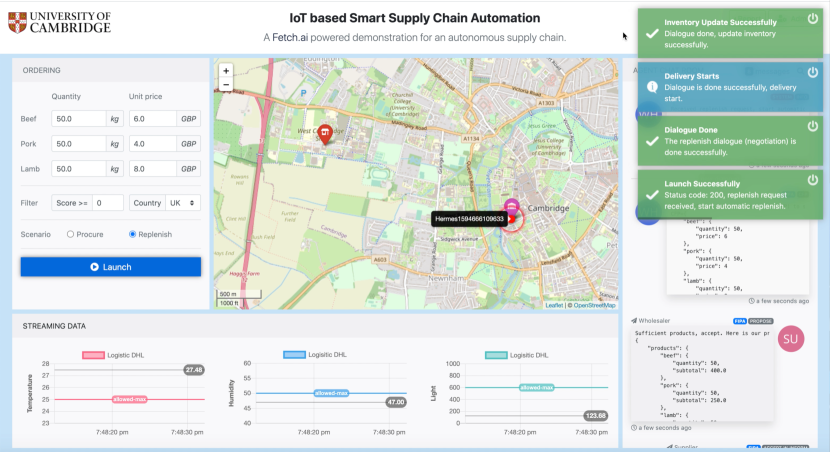
Task: Open the Leaflet attribution link
Action: pyautogui.click(x=554, y=305)
